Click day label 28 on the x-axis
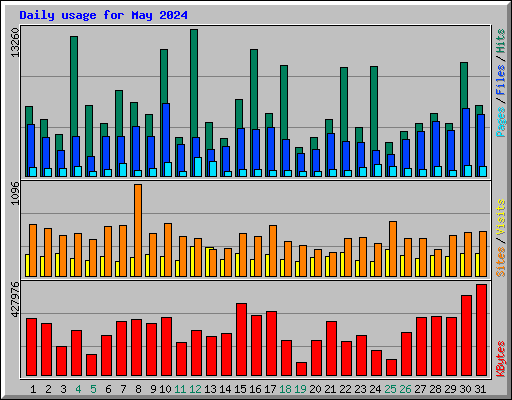The height and width of the screenshot is (400, 512). coord(435,389)
